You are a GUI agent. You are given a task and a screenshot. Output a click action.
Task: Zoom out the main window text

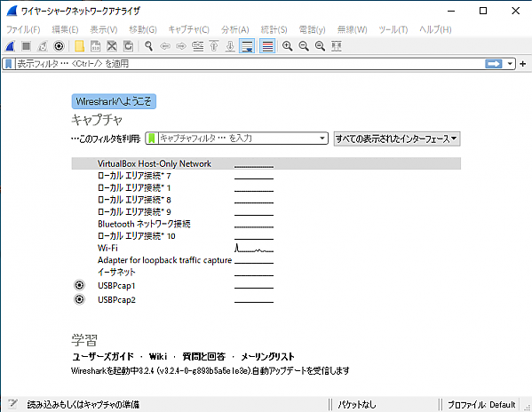click(304, 46)
